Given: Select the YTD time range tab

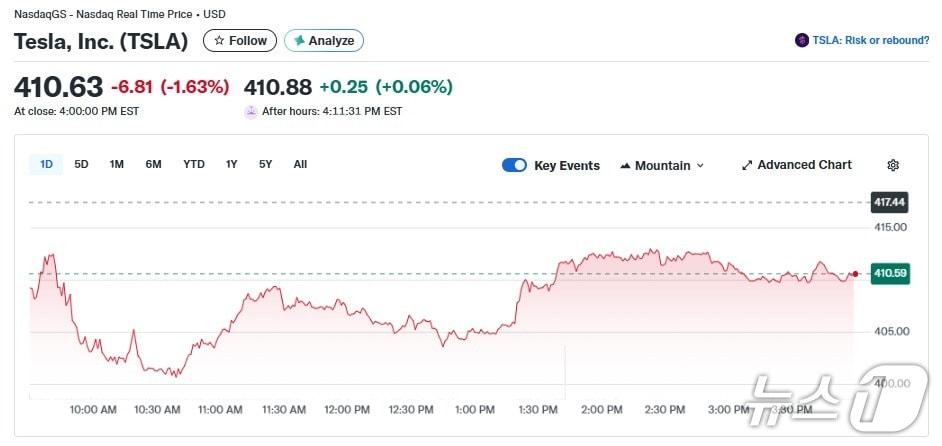Looking at the screenshot, I should coord(193,164).
